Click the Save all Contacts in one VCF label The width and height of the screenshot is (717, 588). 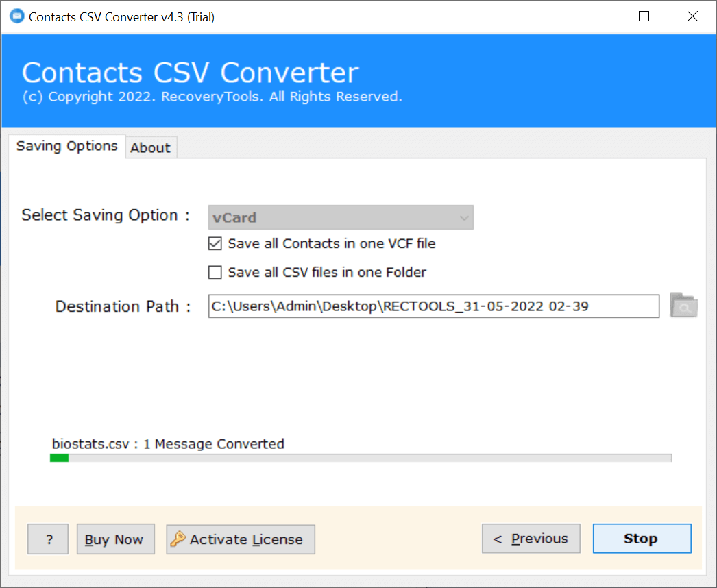click(332, 243)
